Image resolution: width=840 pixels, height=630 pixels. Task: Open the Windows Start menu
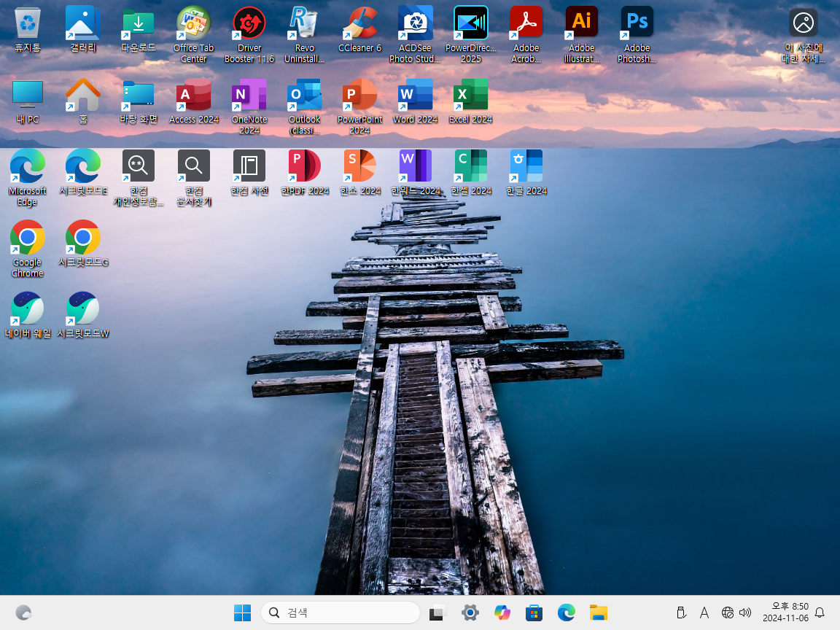pos(242,612)
